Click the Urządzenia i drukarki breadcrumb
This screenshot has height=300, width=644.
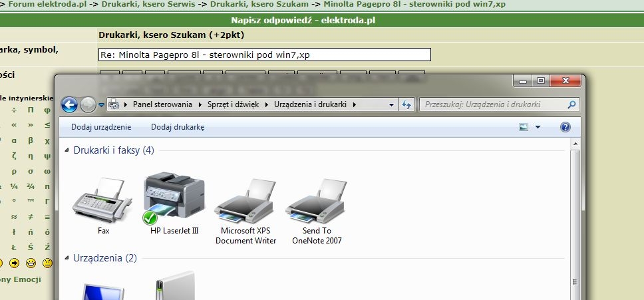(311, 104)
